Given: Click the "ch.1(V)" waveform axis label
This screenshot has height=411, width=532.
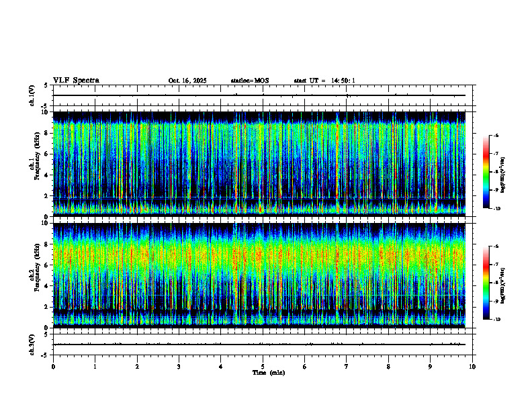Looking at the screenshot, I should 32,95.
